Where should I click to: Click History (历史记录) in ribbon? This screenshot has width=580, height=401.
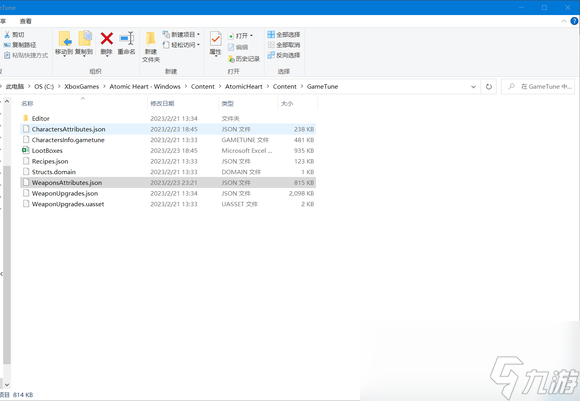244,58
